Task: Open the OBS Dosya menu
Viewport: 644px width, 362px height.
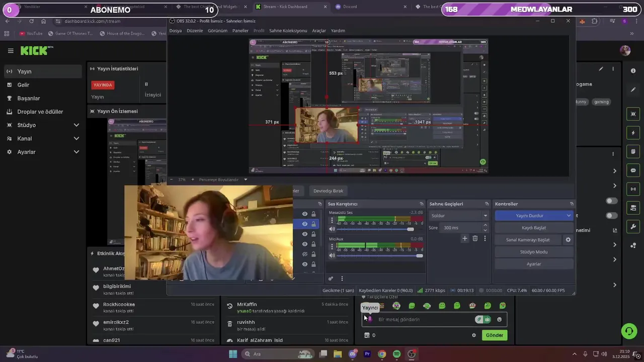Action: pyautogui.click(x=176, y=31)
